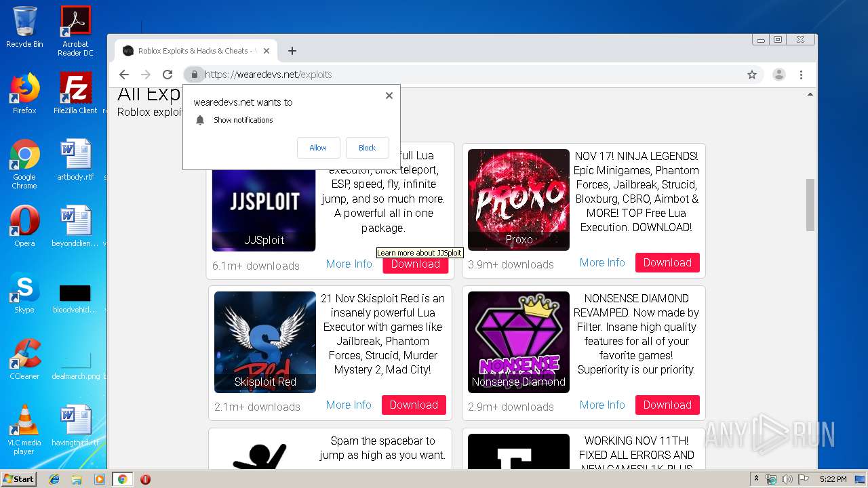This screenshot has width=868, height=488.
Task: Open Chrome's three-dot menu
Action: [x=801, y=75]
